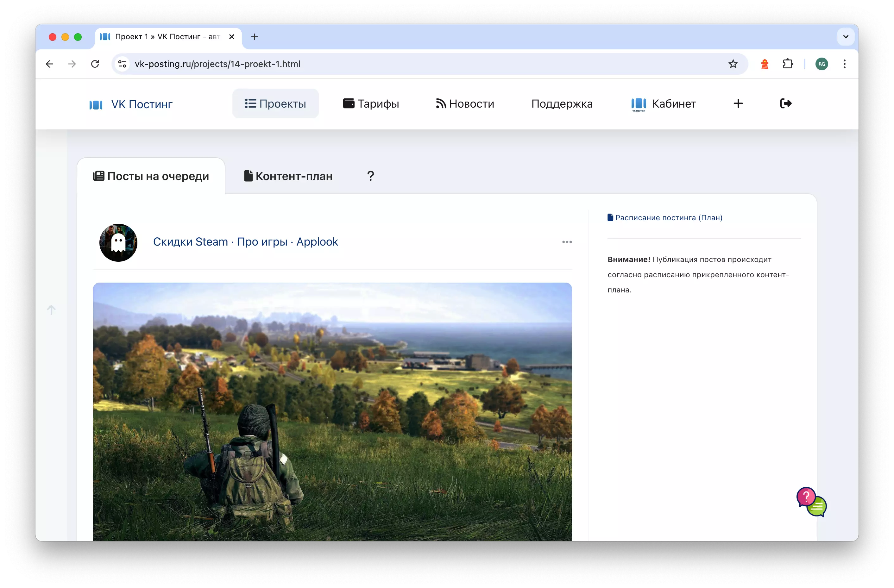Image resolution: width=894 pixels, height=588 pixels.
Task: Open the Новости menu item
Action: tap(465, 103)
